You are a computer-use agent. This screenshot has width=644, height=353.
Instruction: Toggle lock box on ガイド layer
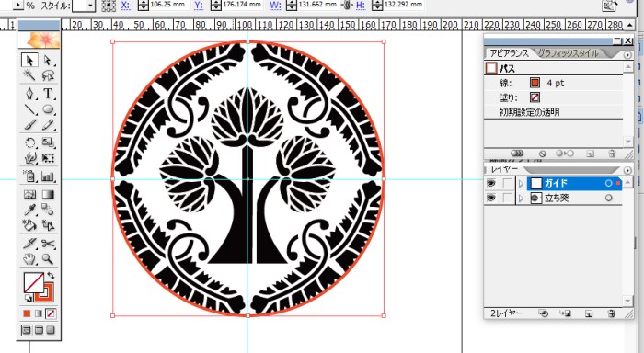coord(507,184)
